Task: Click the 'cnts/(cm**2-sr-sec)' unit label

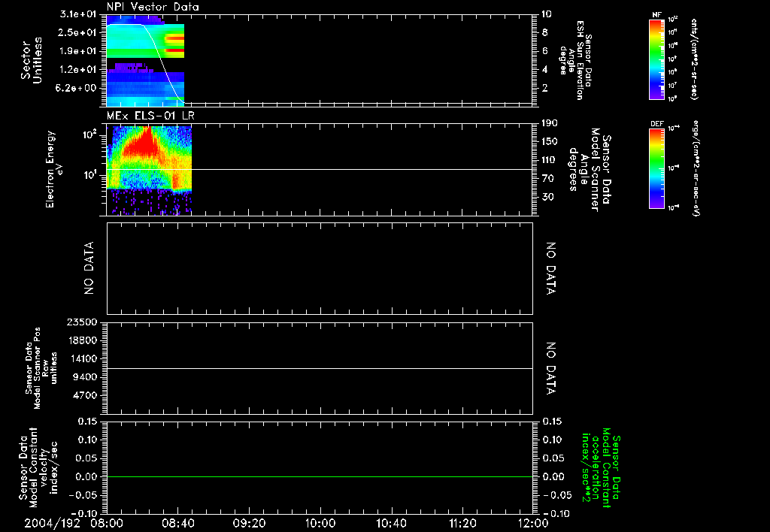Action: pyautogui.click(x=694, y=59)
